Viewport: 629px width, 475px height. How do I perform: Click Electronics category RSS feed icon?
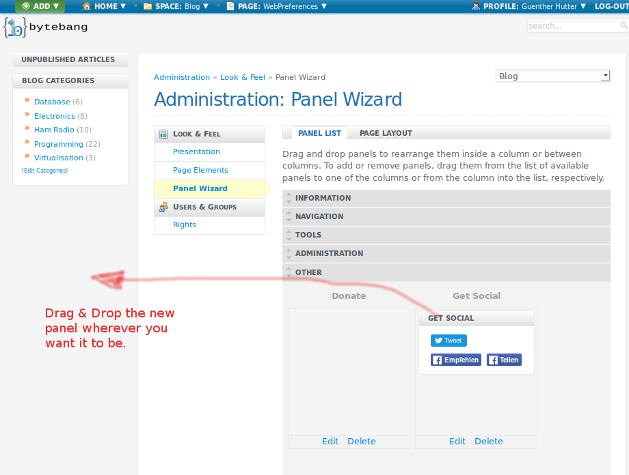[27, 114]
